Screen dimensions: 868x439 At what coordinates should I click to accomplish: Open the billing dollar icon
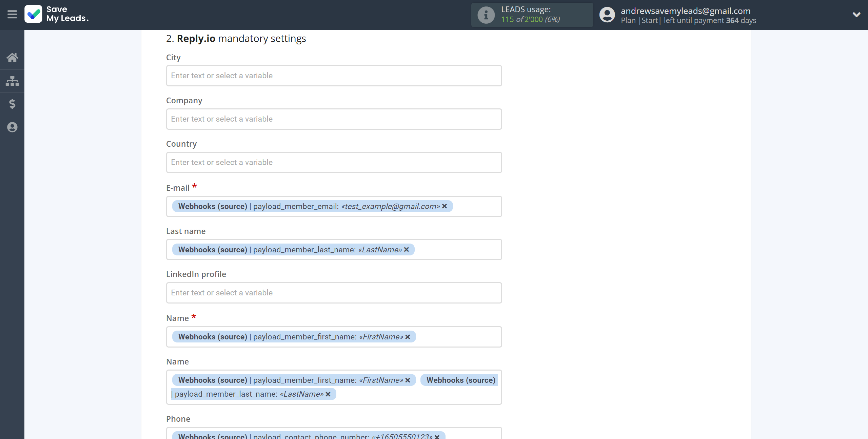point(12,104)
